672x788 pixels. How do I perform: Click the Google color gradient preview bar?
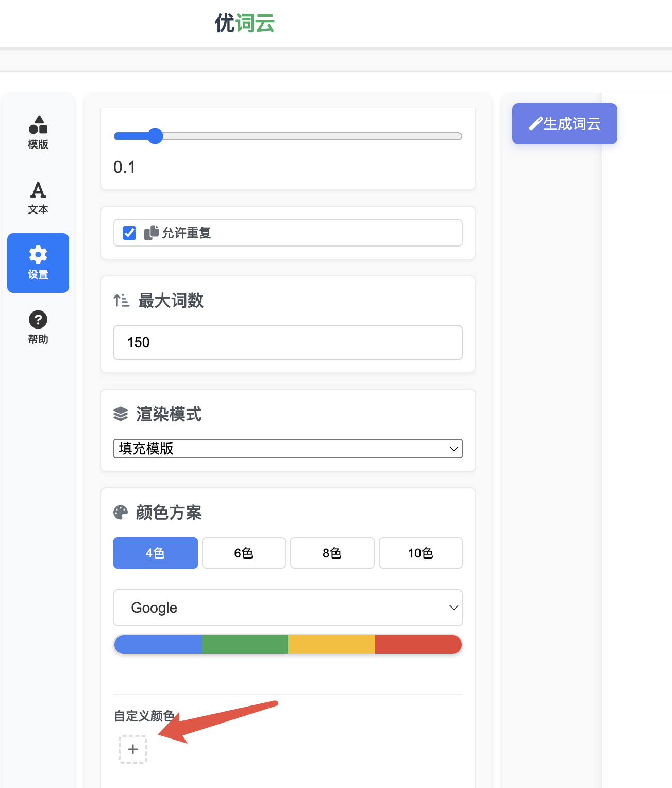[288, 644]
